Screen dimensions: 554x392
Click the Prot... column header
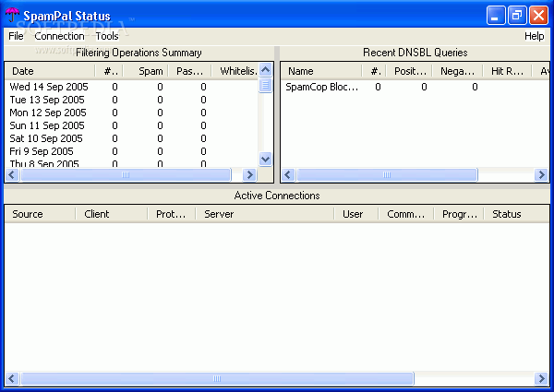tap(172, 214)
